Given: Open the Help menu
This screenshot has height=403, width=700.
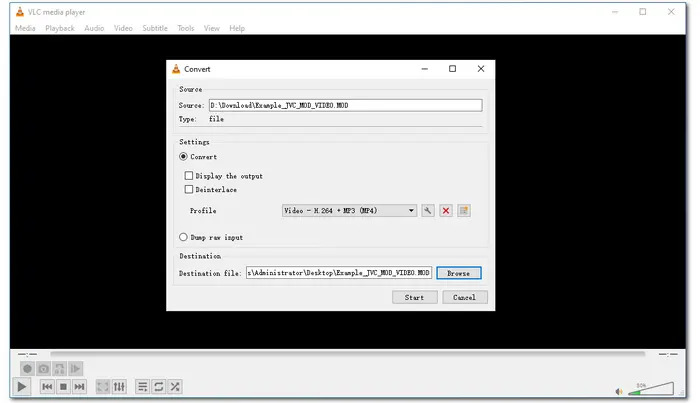Looking at the screenshot, I should coord(237,28).
